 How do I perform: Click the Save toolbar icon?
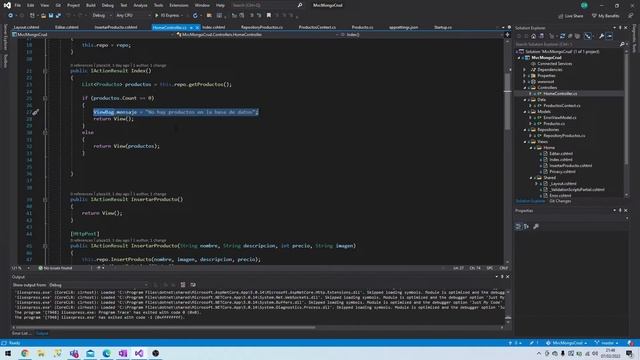51,16
